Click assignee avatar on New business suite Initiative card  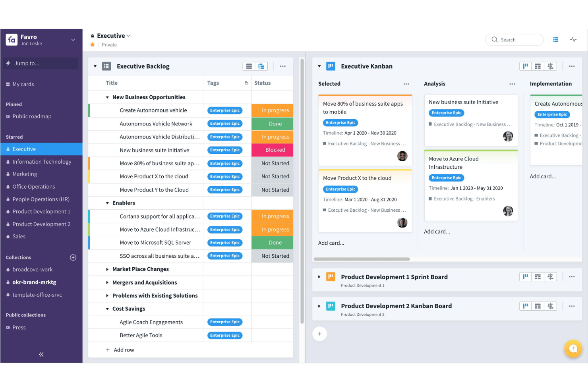click(x=508, y=137)
